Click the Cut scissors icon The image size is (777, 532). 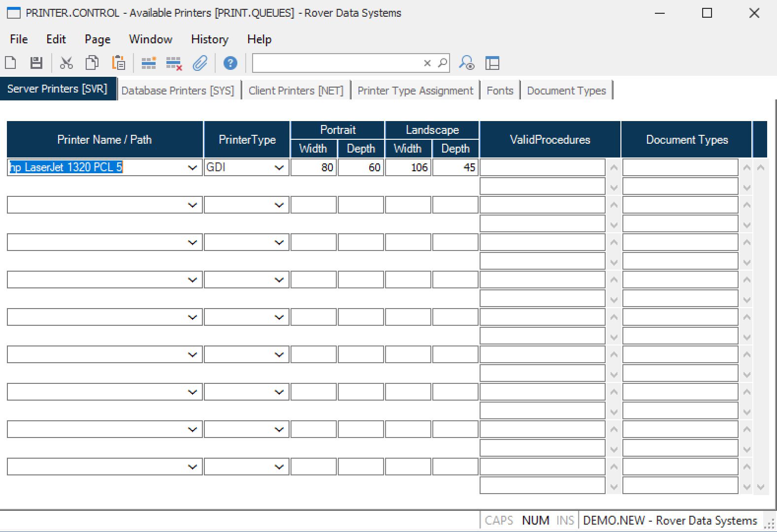(x=66, y=63)
